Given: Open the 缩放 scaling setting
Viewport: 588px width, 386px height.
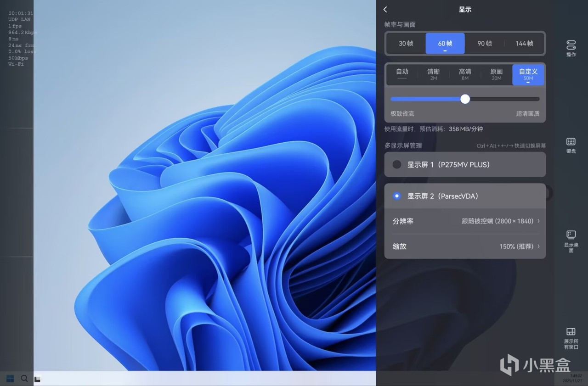Looking at the screenshot, I should click(x=465, y=246).
